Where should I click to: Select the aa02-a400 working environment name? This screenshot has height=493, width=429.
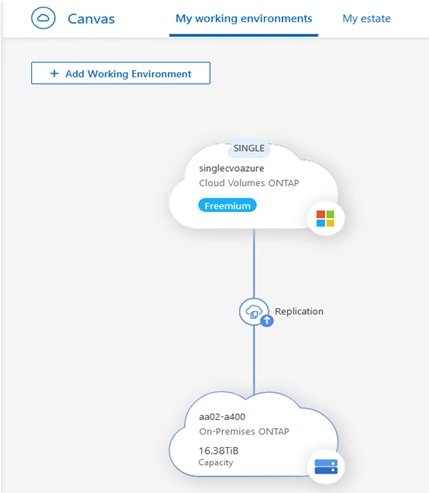222,417
